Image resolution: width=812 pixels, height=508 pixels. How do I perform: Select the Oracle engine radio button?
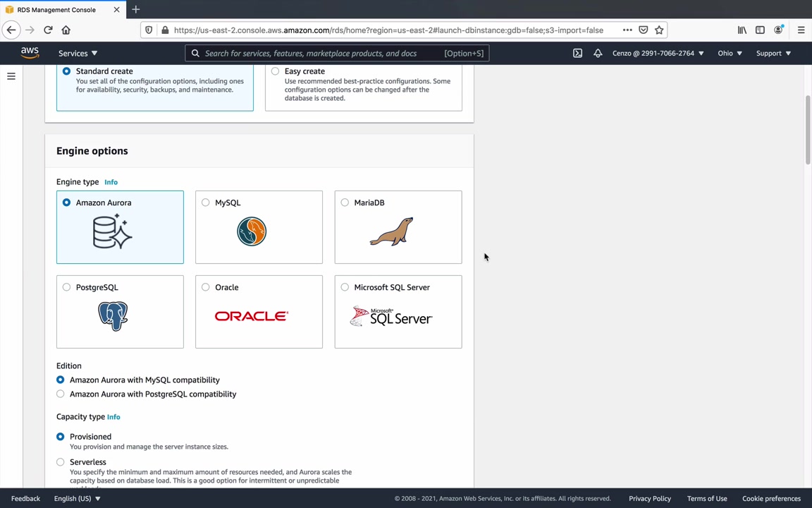pos(206,286)
